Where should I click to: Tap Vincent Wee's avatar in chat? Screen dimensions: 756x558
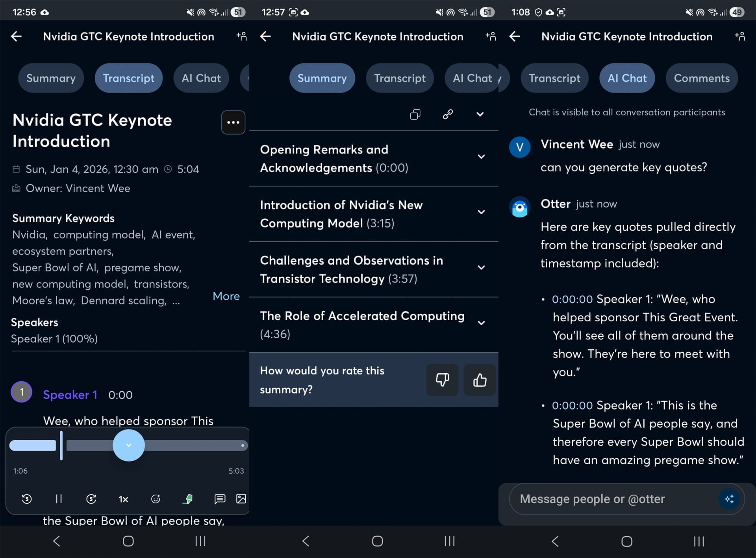click(x=520, y=147)
